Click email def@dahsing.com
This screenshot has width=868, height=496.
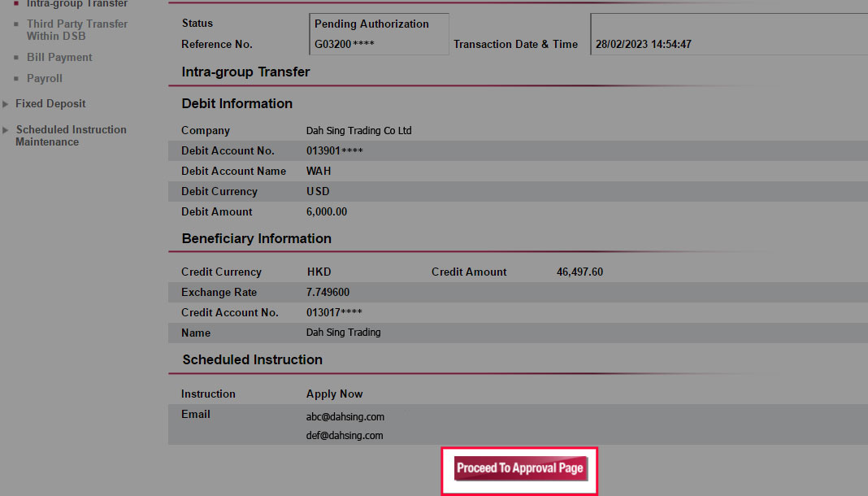click(345, 436)
